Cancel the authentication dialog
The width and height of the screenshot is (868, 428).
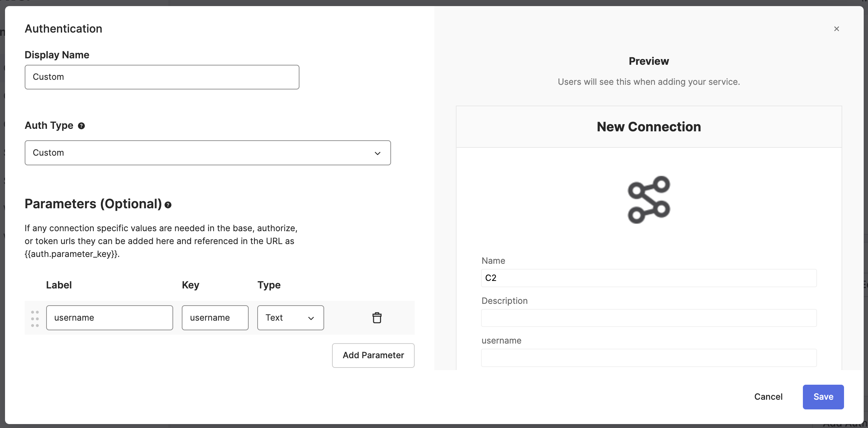tap(768, 397)
